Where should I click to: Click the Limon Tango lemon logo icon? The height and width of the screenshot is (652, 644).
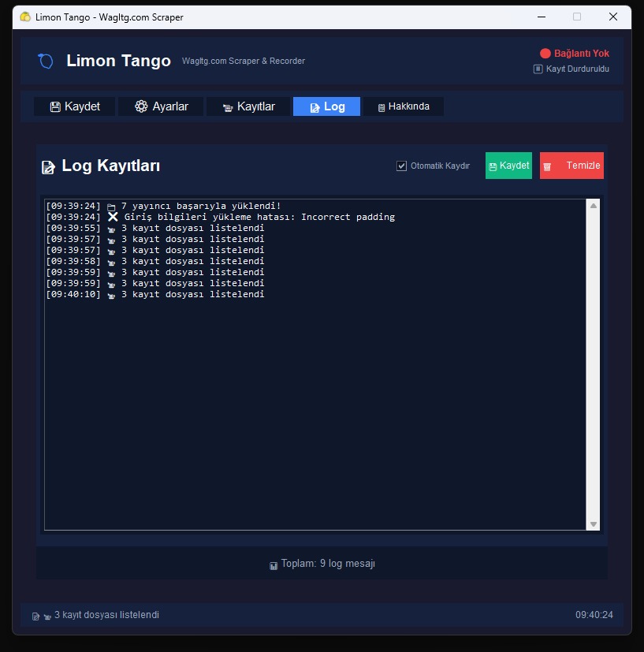pyautogui.click(x=46, y=61)
